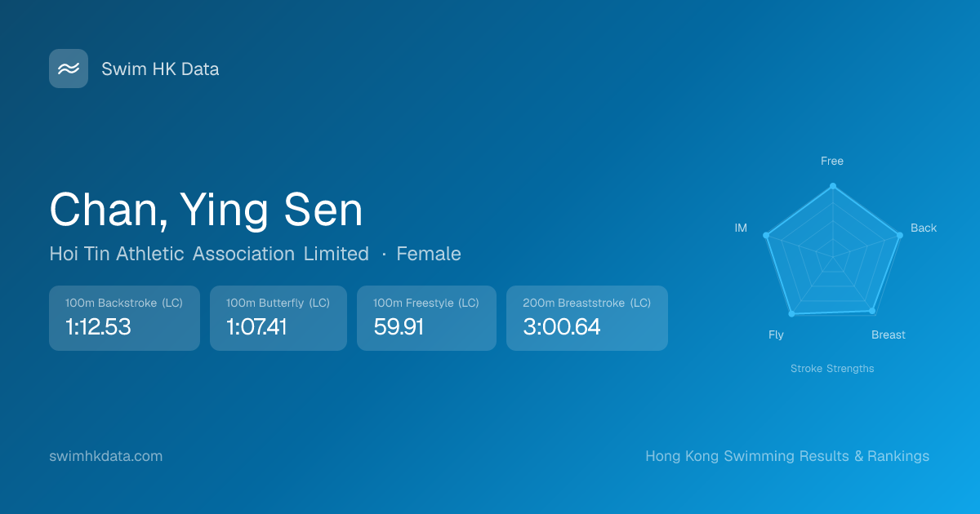The height and width of the screenshot is (514, 980).
Task: Click the Fly point on radar chart
Action: [x=791, y=313]
